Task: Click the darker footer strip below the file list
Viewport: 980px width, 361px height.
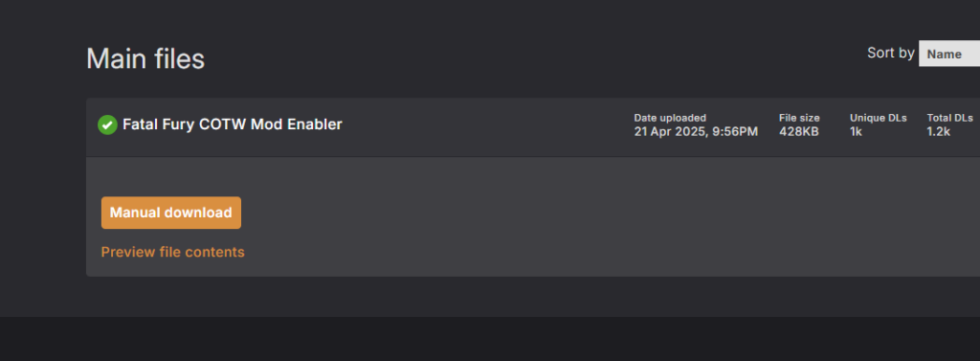Action: (x=490, y=338)
